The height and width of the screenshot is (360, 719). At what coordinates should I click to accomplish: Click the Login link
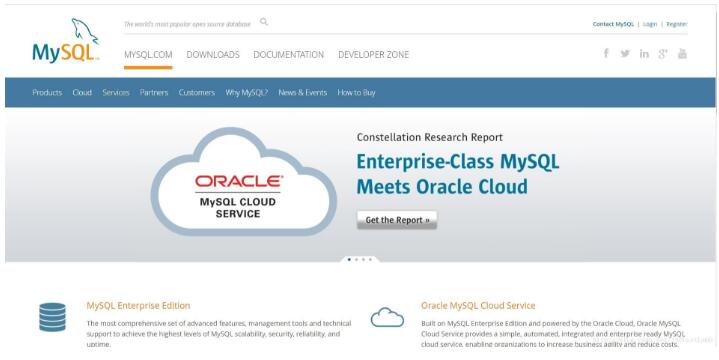click(x=650, y=24)
